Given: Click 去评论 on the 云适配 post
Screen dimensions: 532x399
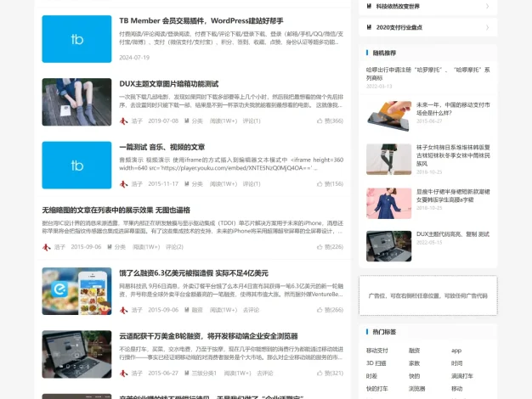Looking at the screenshot, I should 265,373.
